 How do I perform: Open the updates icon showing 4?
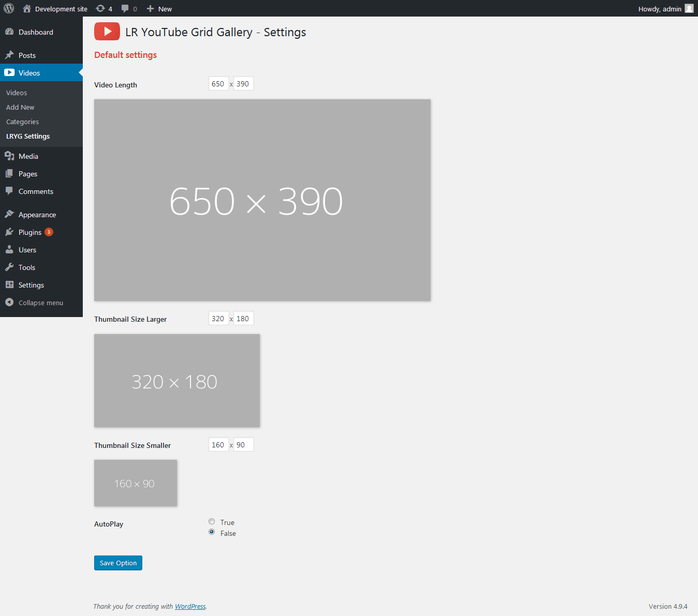click(100, 8)
